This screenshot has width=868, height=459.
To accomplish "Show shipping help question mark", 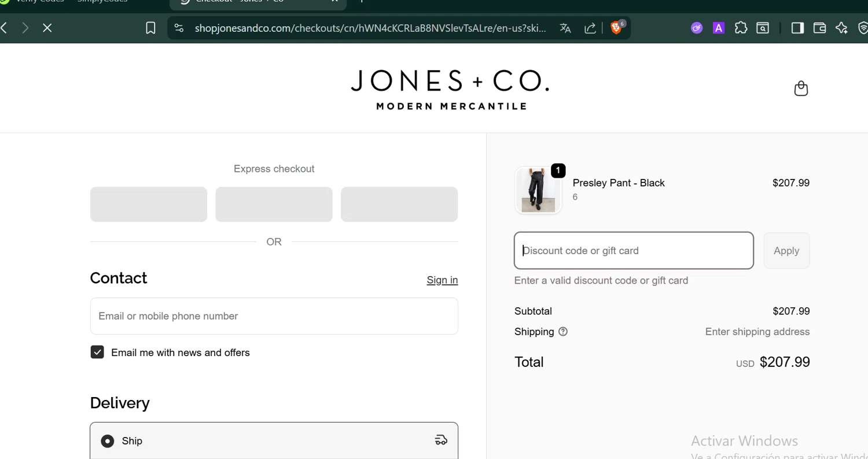I will (x=563, y=332).
